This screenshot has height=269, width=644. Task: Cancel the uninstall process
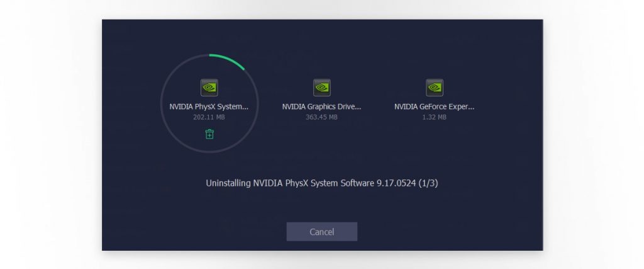pyautogui.click(x=321, y=232)
